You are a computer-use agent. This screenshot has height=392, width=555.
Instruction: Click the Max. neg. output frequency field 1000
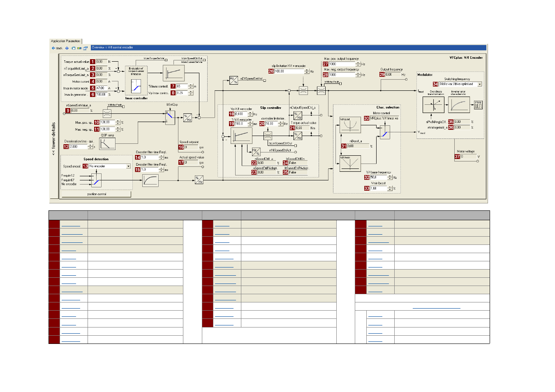point(342,75)
